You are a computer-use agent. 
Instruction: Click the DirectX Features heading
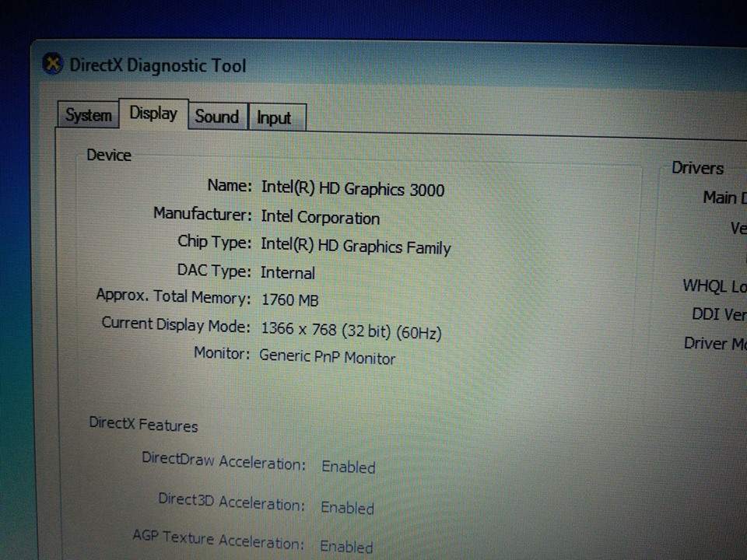(x=143, y=424)
